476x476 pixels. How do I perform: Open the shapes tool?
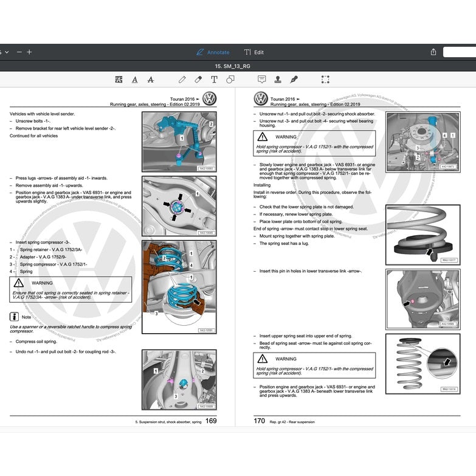(x=230, y=80)
